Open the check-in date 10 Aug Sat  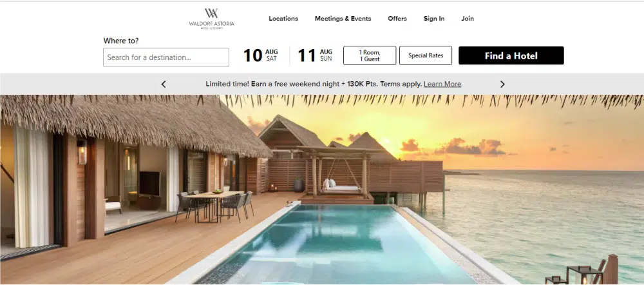pyautogui.click(x=261, y=55)
